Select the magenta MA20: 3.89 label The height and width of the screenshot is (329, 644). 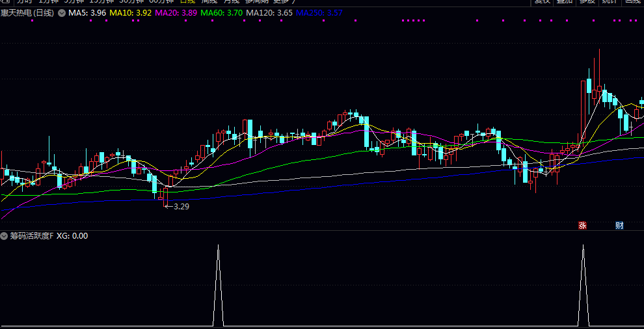tap(177, 13)
